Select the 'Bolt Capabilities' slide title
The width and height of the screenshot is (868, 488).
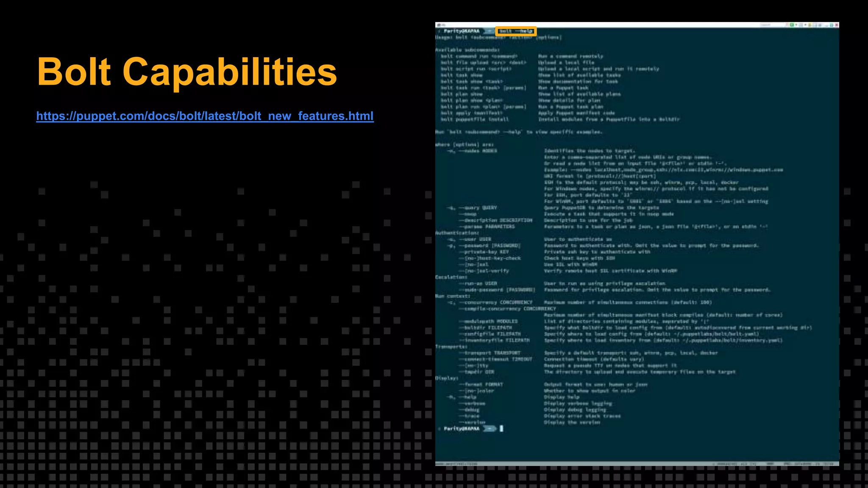187,71
